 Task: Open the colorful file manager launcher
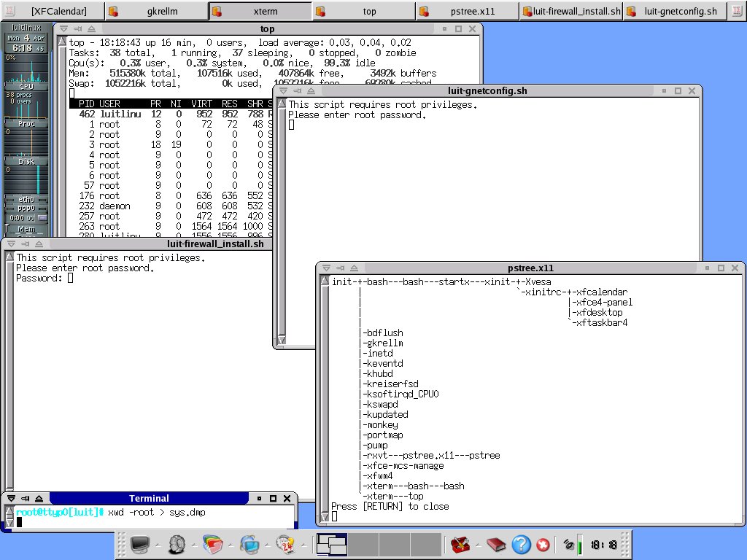[213, 544]
